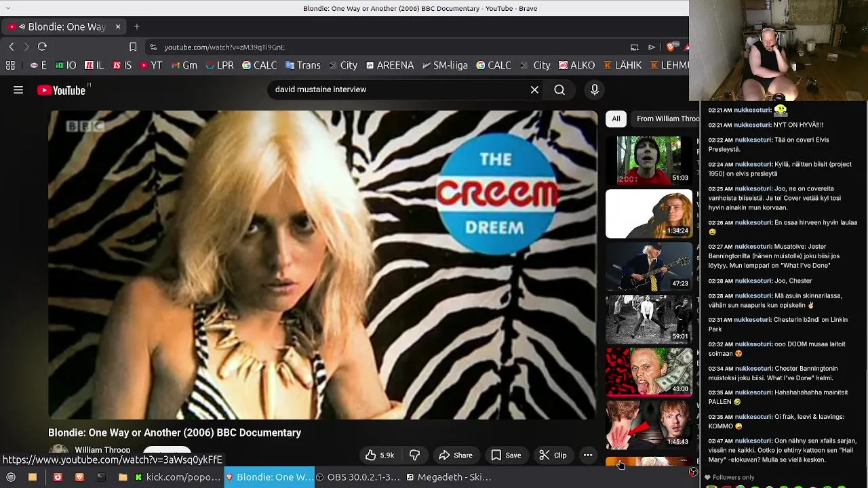Open the AREENA bookmark

390,65
